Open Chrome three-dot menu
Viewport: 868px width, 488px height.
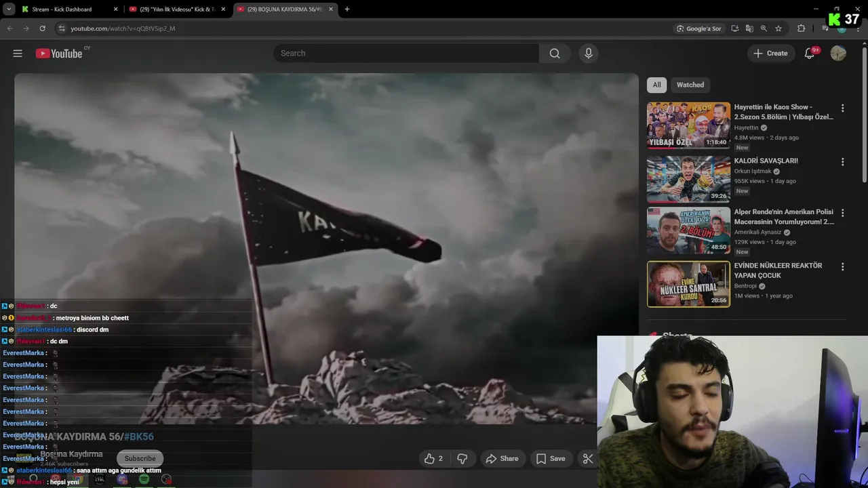coord(859,28)
